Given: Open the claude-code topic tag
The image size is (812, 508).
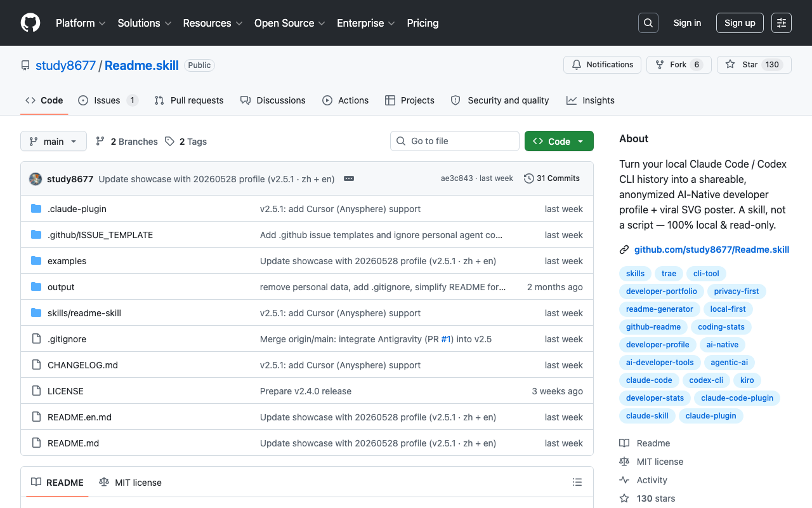Looking at the screenshot, I should pos(649,380).
